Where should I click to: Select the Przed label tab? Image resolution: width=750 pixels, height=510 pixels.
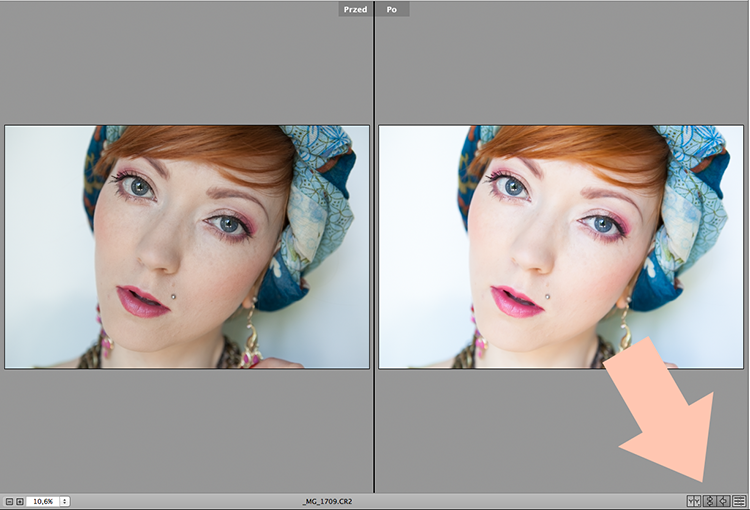355,9
